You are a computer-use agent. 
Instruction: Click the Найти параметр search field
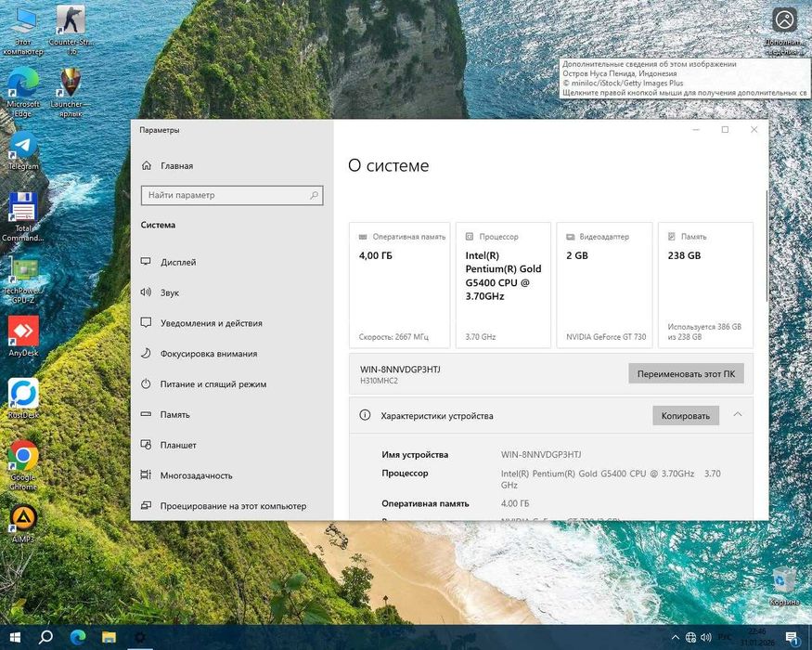[232, 195]
